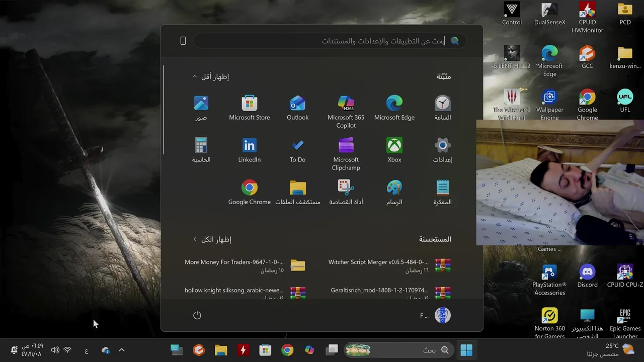Open the OneDrive cloud tray icon
This screenshot has width=644, height=362.
(105, 350)
